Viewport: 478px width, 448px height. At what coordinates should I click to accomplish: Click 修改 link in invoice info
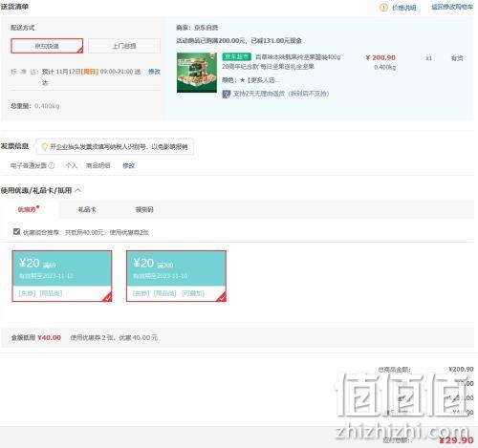coord(128,165)
